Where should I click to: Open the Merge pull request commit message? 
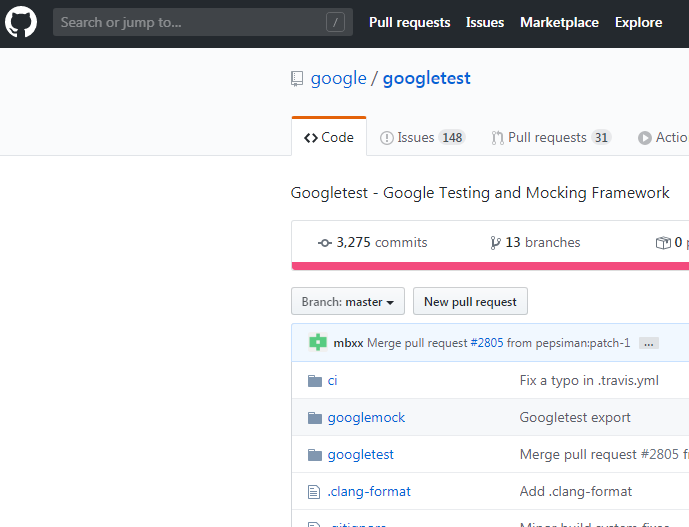(x=417, y=343)
